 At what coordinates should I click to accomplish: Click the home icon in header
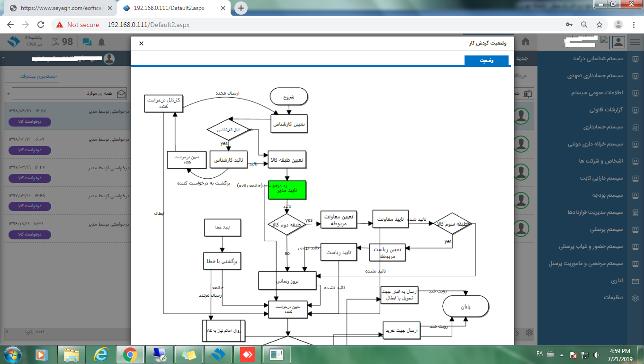(525, 42)
